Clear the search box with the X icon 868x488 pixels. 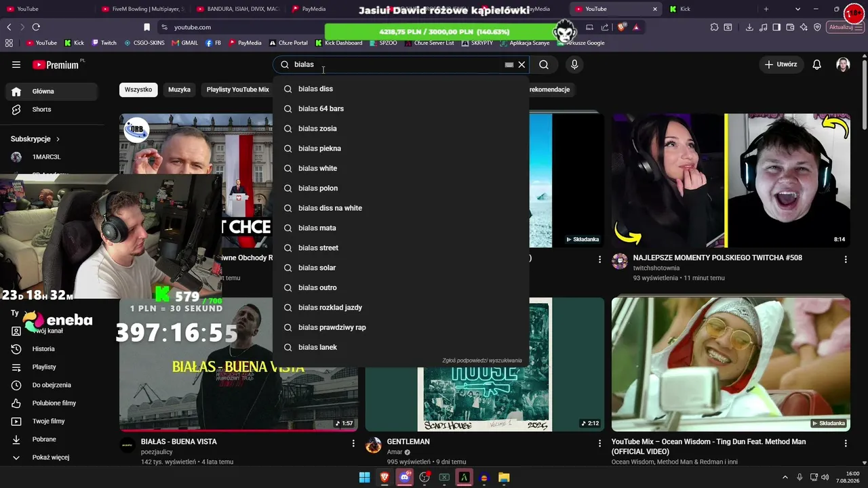pyautogui.click(x=521, y=64)
